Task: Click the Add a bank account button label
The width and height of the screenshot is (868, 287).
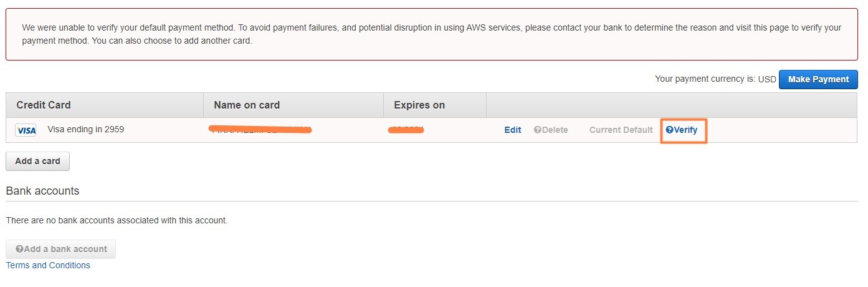Action: click(x=65, y=249)
